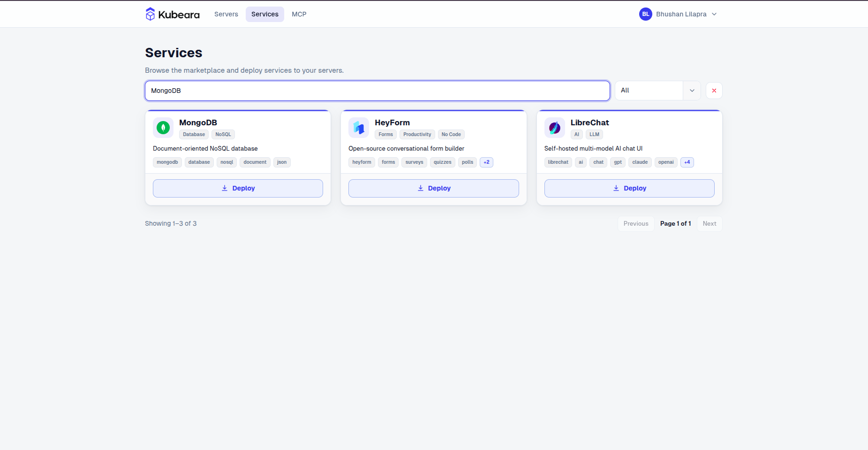The height and width of the screenshot is (450, 868).
Task: Click the lowercase database tag
Action: click(x=199, y=162)
